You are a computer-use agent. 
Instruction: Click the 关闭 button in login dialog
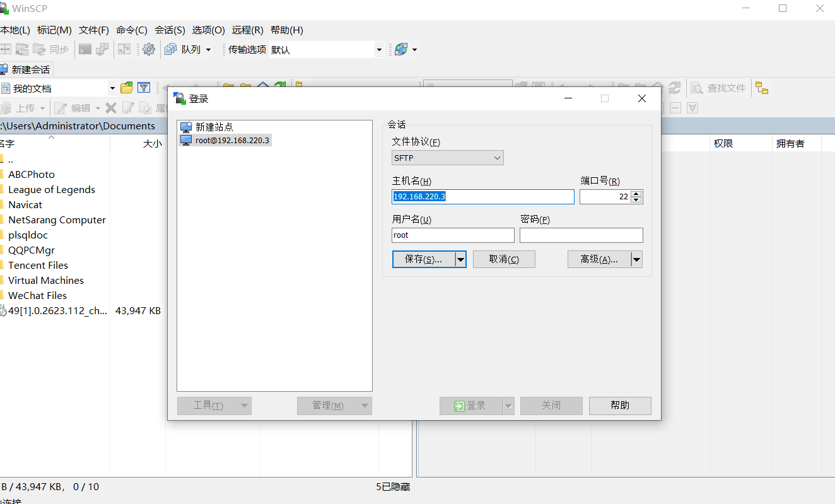(x=551, y=406)
